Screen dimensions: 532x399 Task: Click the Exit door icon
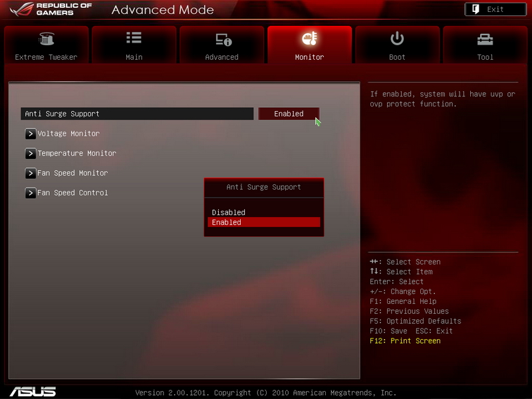[x=475, y=9]
